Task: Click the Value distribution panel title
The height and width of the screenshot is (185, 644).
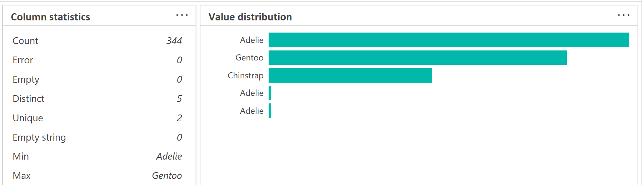Action: [x=250, y=17]
